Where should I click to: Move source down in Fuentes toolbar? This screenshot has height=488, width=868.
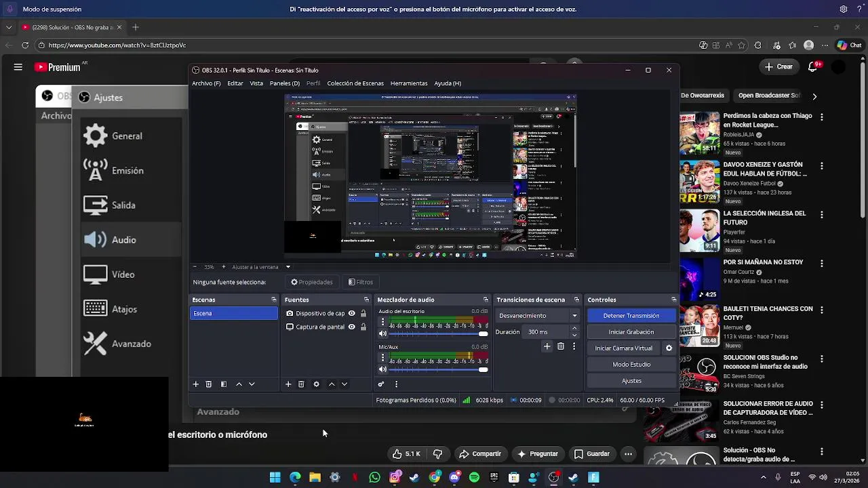[x=344, y=384]
